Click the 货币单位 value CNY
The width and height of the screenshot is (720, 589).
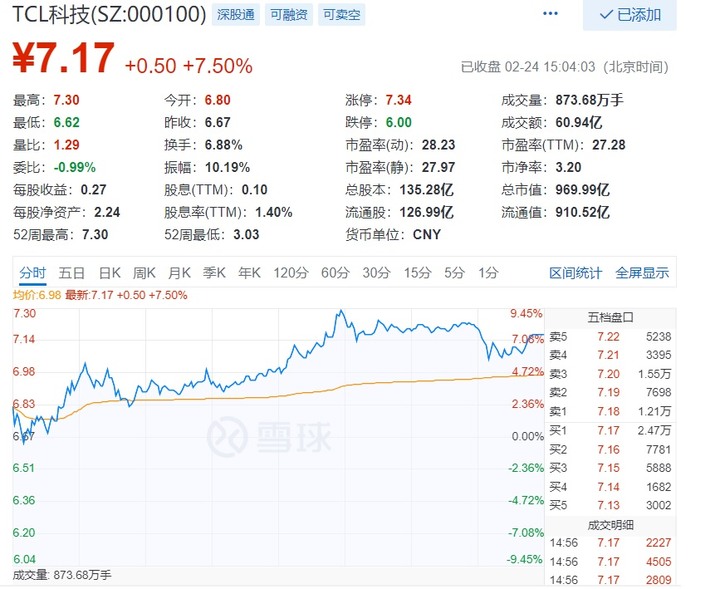(x=427, y=235)
